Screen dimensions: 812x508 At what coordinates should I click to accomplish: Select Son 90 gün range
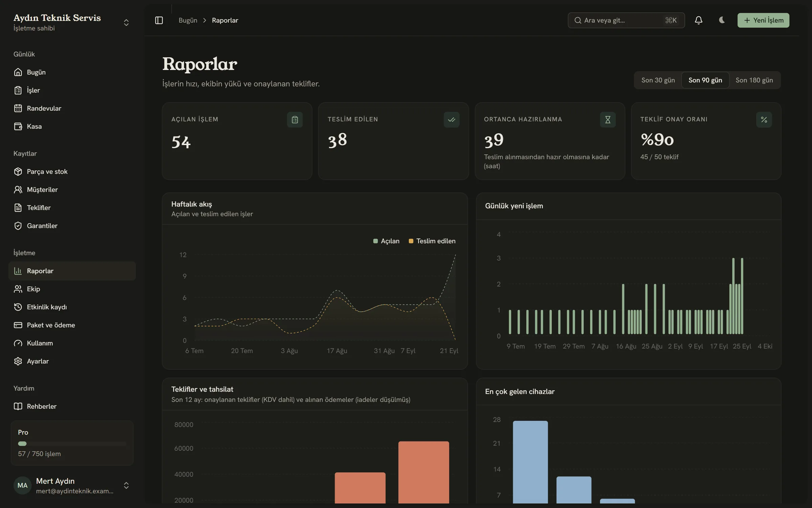point(705,80)
